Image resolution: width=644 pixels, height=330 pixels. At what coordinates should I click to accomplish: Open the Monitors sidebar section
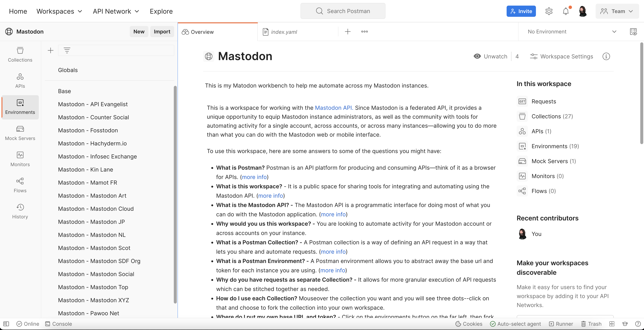(20, 159)
